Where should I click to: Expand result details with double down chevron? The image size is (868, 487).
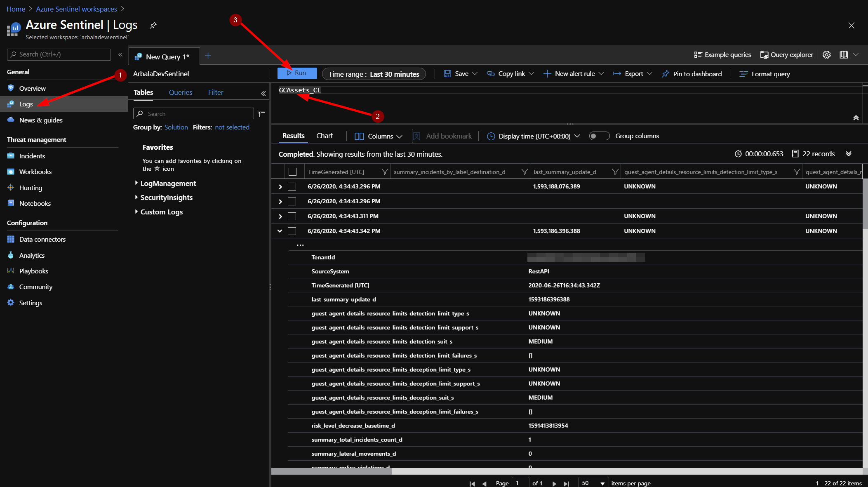coord(849,153)
